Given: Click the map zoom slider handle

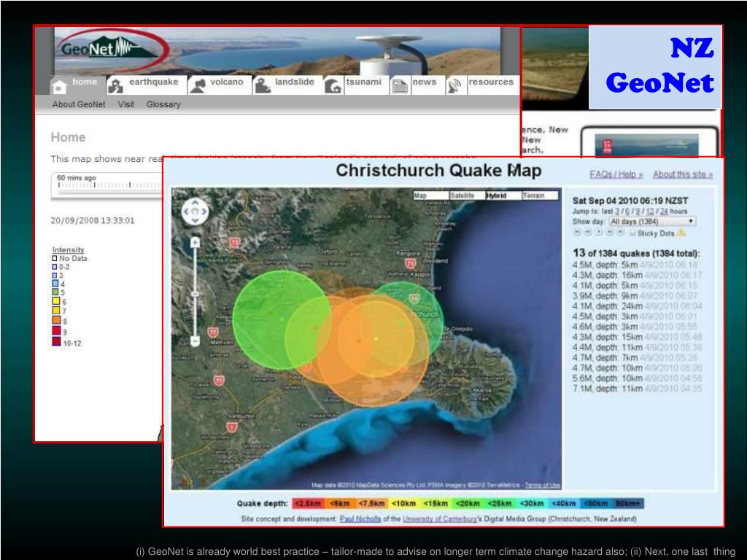Looking at the screenshot, I should point(195,295).
